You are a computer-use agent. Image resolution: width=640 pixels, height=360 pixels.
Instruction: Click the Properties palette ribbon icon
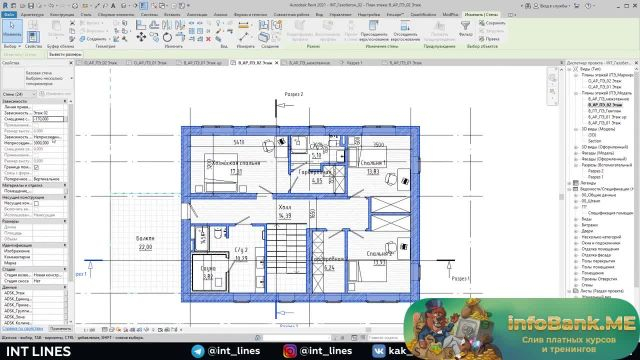[x=33, y=37]
